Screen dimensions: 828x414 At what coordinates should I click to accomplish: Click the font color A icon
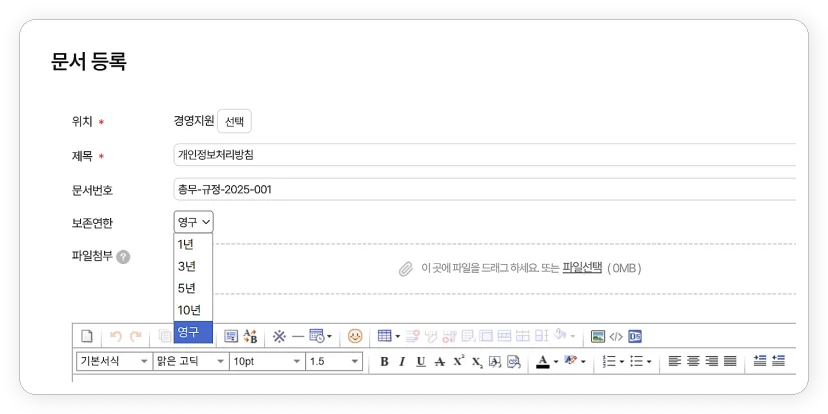pyautogui.click(x=543, y=362)
